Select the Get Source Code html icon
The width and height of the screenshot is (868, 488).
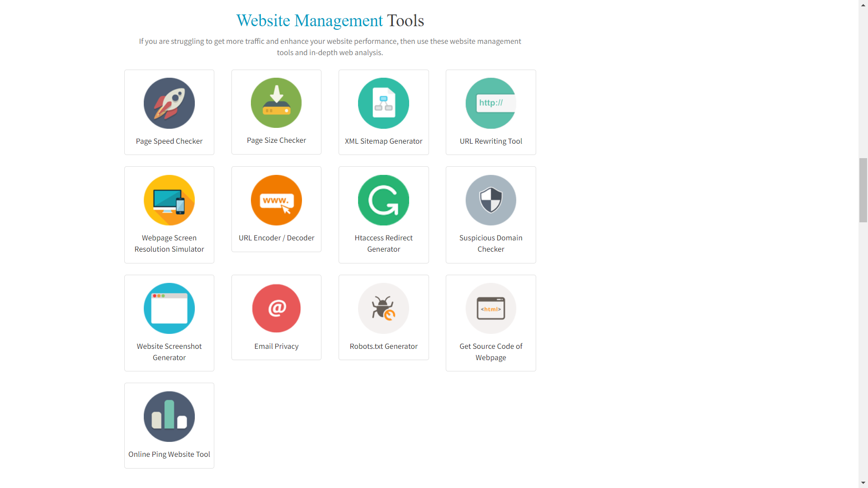(x=491, y=309)
